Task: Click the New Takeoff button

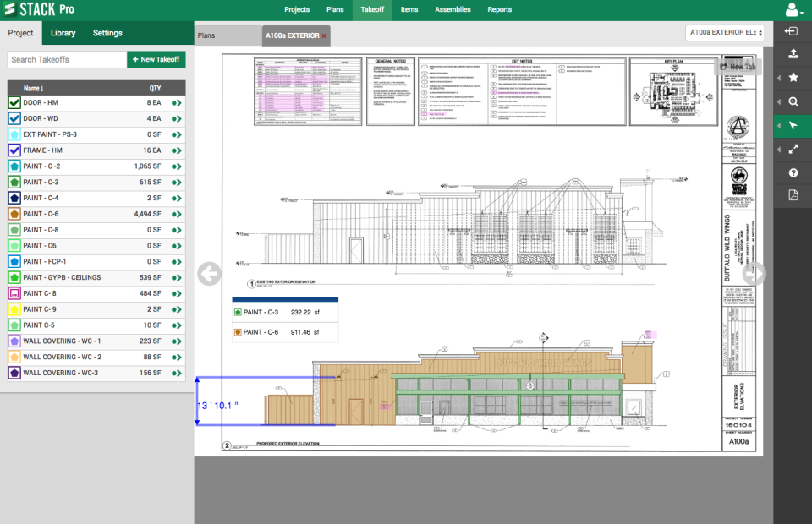Action: pos(156,59)
